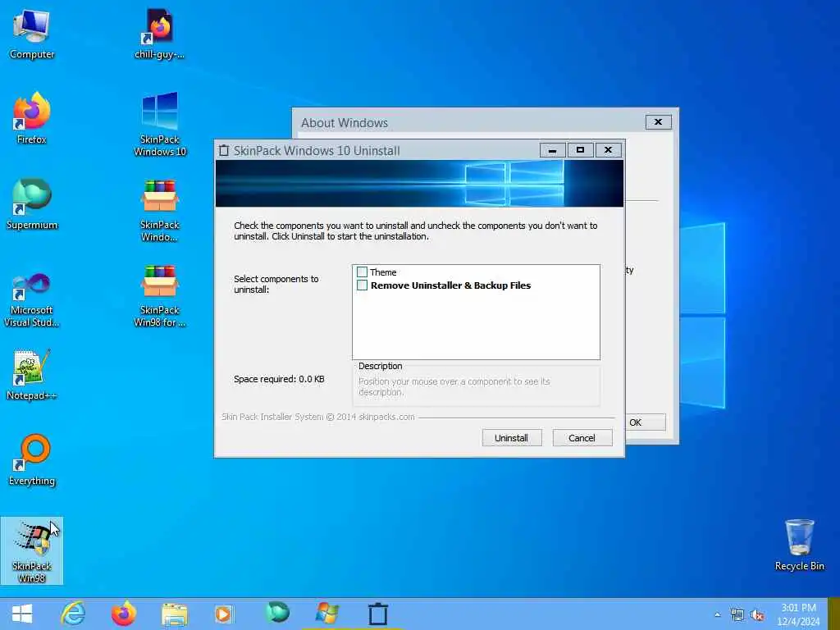
Task: Select the Notepad++ desktop shortcut
Action: tap(32, 375)
